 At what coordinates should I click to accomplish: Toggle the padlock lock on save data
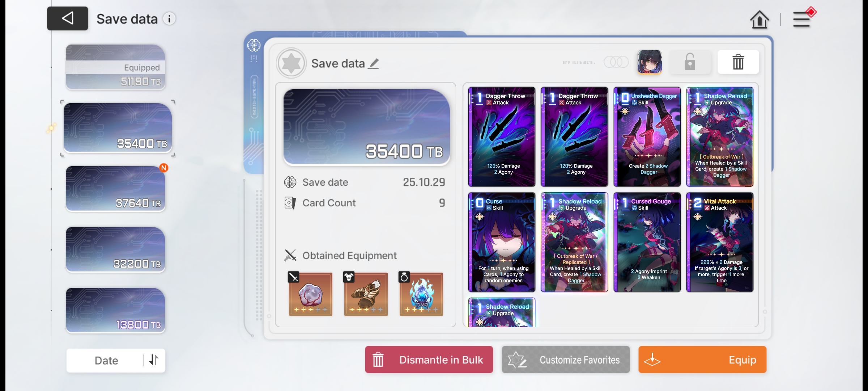(690, 62)
